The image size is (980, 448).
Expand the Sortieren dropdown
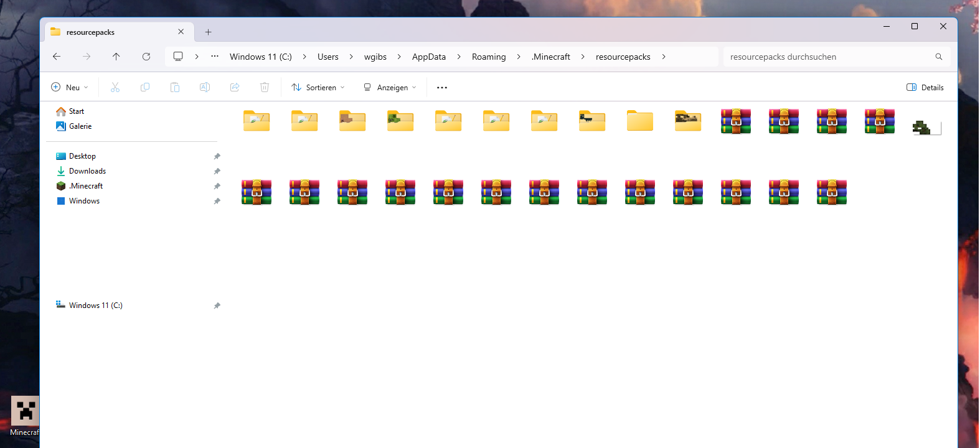318,88
